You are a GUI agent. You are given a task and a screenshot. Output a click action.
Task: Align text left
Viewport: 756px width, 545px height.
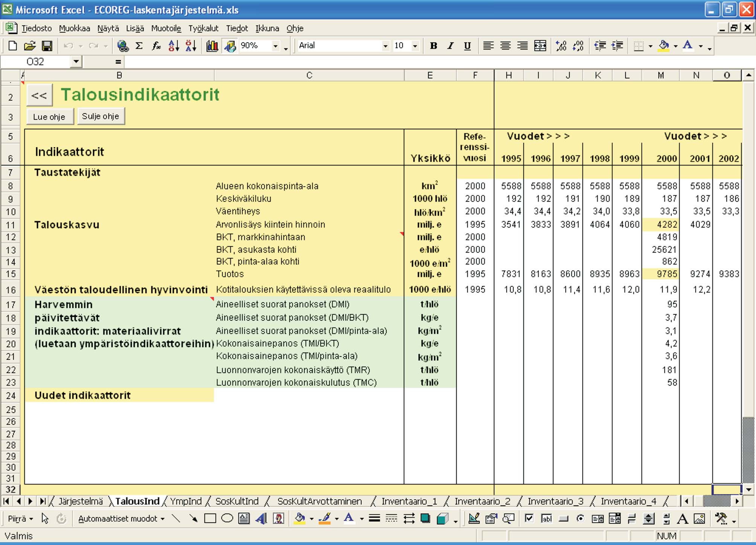(x=488, y=46)
